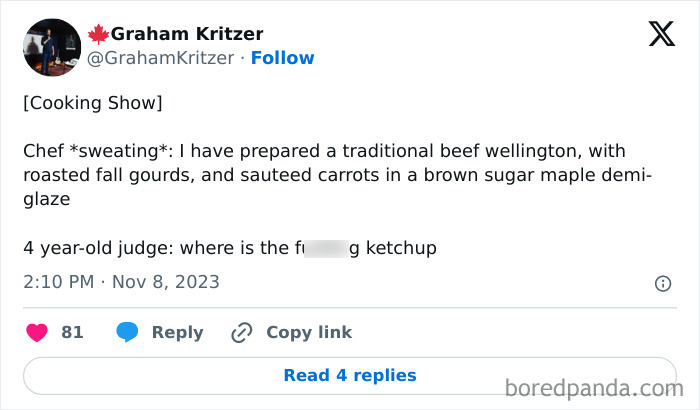This screenshot has height=410, width=700.
Task: Click the 81 likes count
Action: point(72,332)
